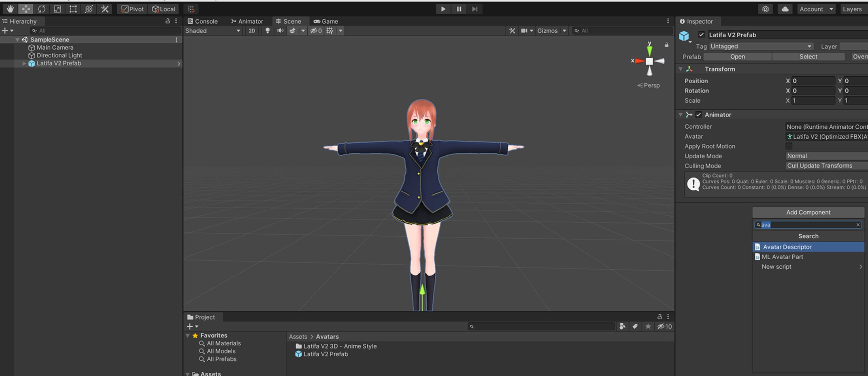Viewport: 868px width, 376px height.
Task: Open Hierarchy create plus menu
Action: 8,31
